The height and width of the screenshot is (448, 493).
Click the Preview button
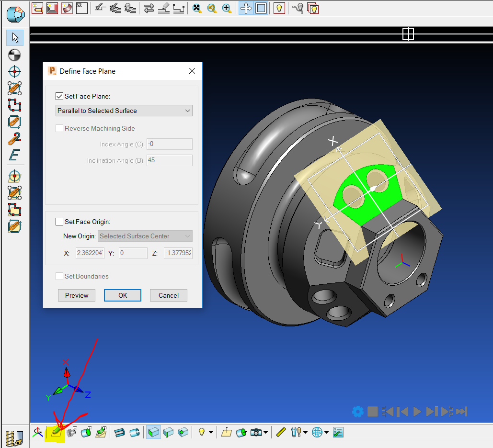point(76,295)
